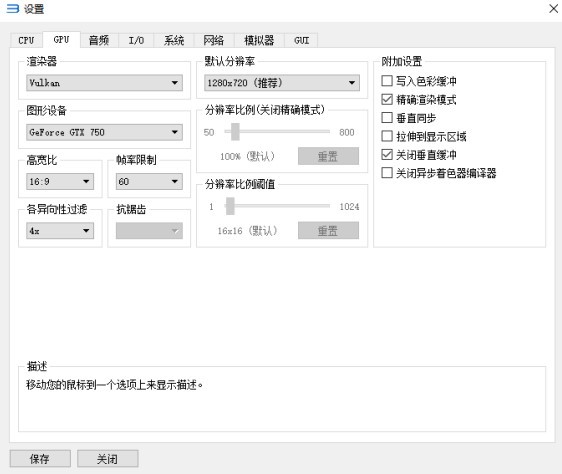Select the GPU tab
Image resolution: width=562 pixels, height=474 pixels.
(61, 39)
